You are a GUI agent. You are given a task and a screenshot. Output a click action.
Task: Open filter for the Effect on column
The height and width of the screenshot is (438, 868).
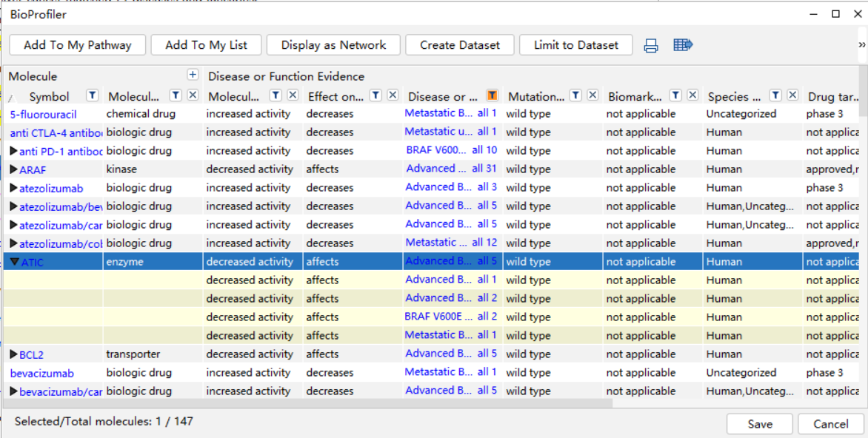(x=375, y=95)
